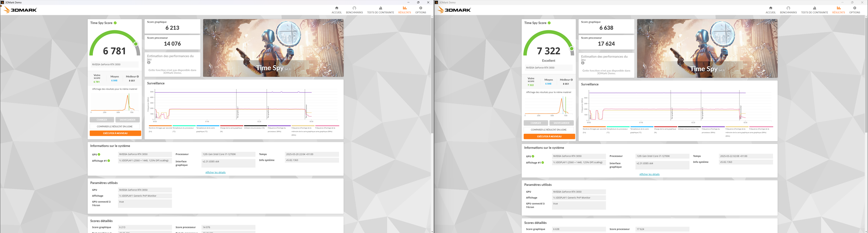Click COMPARER LE RÉSULTAT EN LIGNE, 7 322 window
The height and width of the screenshot is (233, 868).
coord(549,130)
